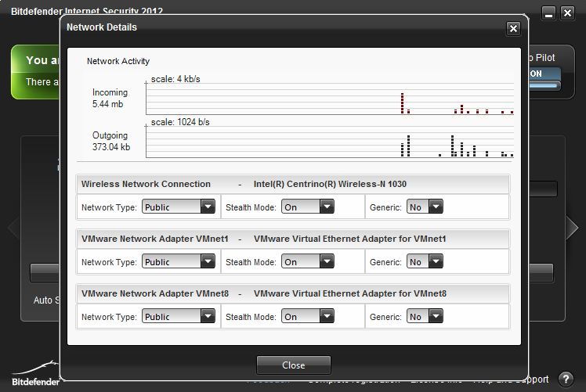
Task: Open Stealth Mode dropdown for VMnet8 adapter
Action: click(x=308, y=316)
